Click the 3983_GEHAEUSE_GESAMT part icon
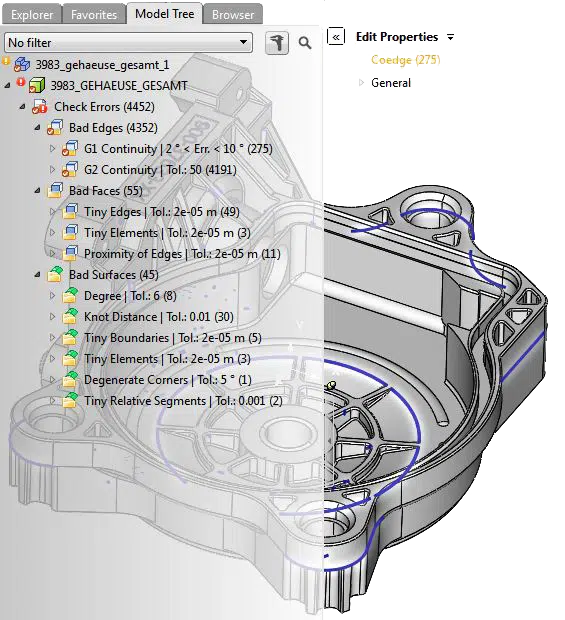 click(36, 85)
